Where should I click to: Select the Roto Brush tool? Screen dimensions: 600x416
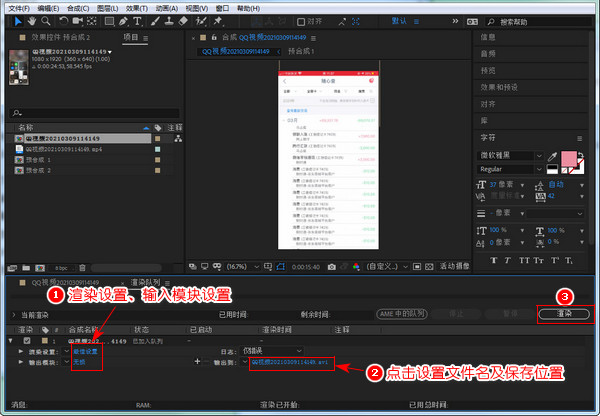coord(201,21)
